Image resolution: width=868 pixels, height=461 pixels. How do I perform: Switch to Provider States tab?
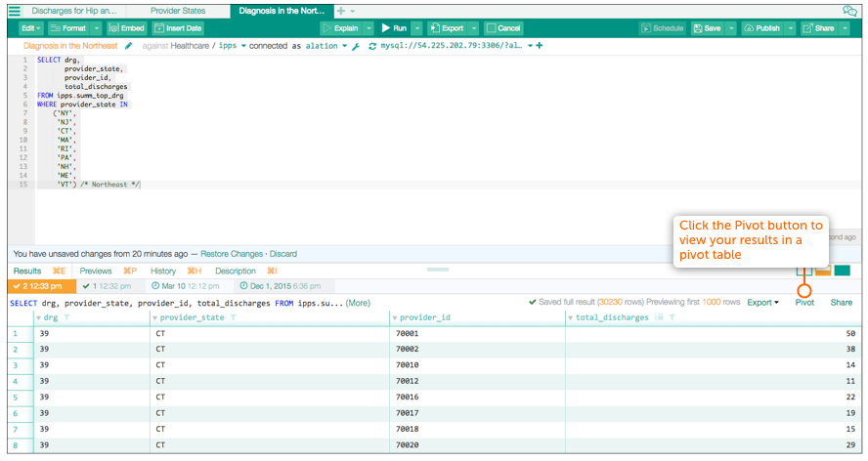click(178, 11)
